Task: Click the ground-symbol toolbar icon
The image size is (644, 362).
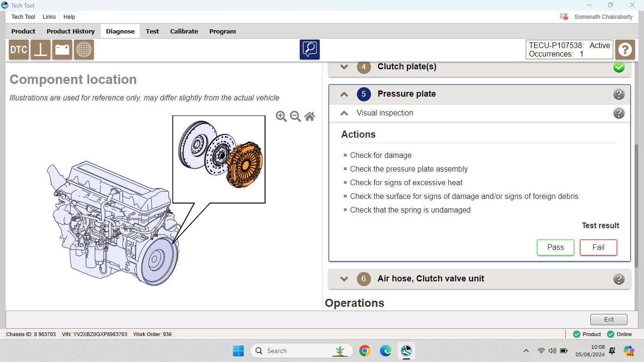Action: 41,49
